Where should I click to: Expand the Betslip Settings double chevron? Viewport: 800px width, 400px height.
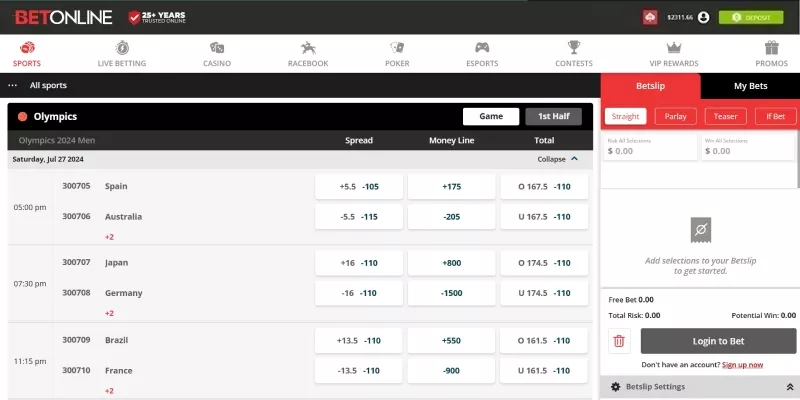pos(790,387)
